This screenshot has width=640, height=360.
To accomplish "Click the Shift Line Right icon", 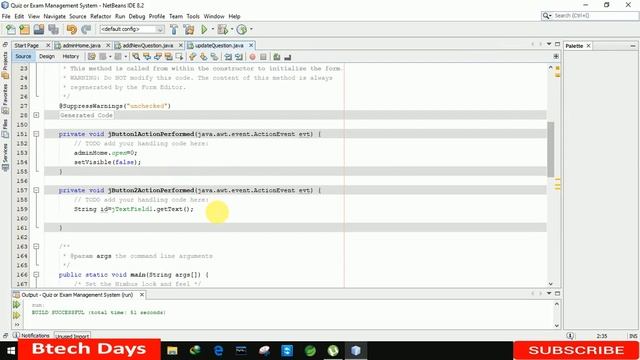I will 239,57.
